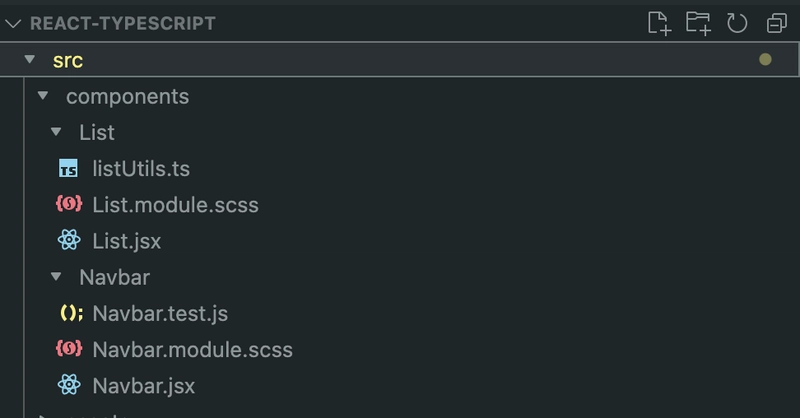Click the test icon beside Navbar.test.js

(71, 313)
